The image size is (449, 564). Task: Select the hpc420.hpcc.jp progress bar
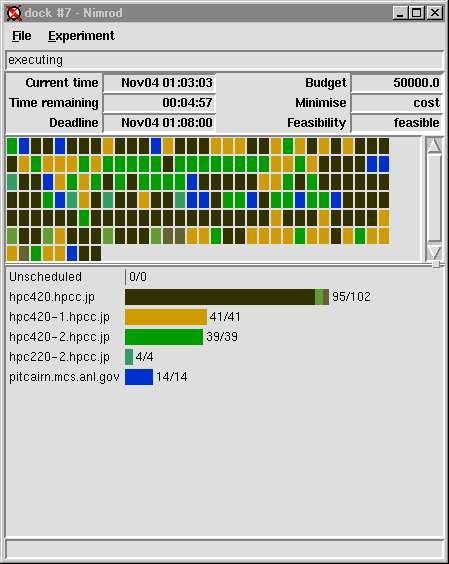click(x=227, y=297)
